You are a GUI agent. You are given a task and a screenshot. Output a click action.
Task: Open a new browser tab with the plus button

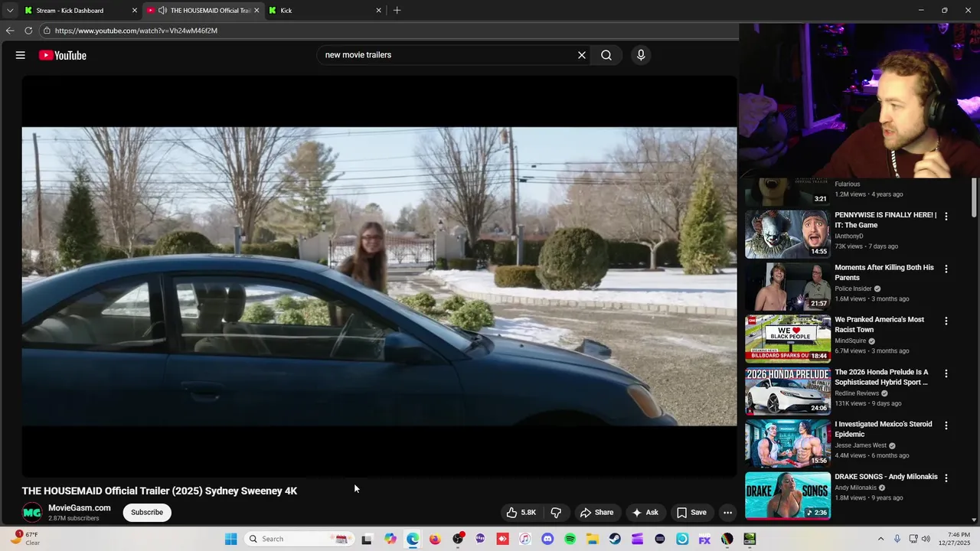pyautogui.click(x=397, y=11)
